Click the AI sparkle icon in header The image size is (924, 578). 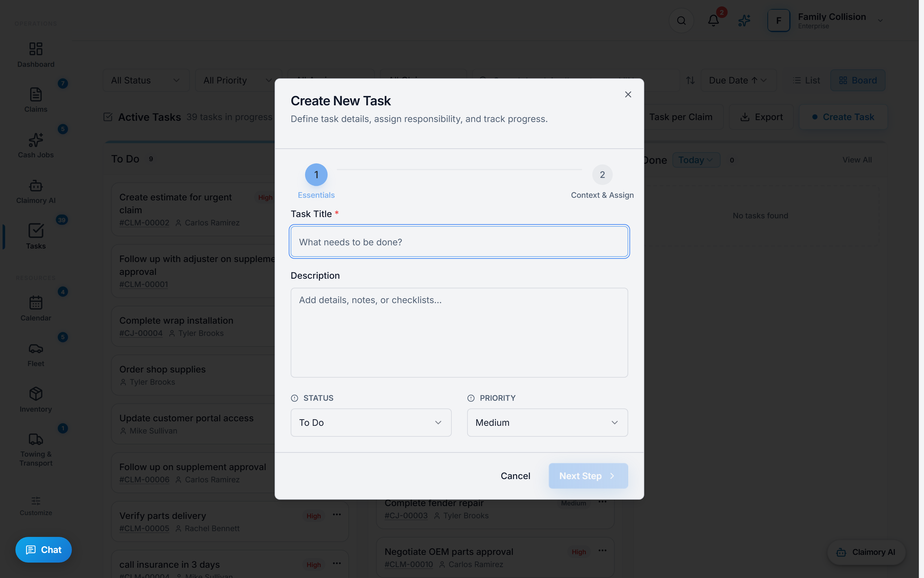(x=744, y=20)
